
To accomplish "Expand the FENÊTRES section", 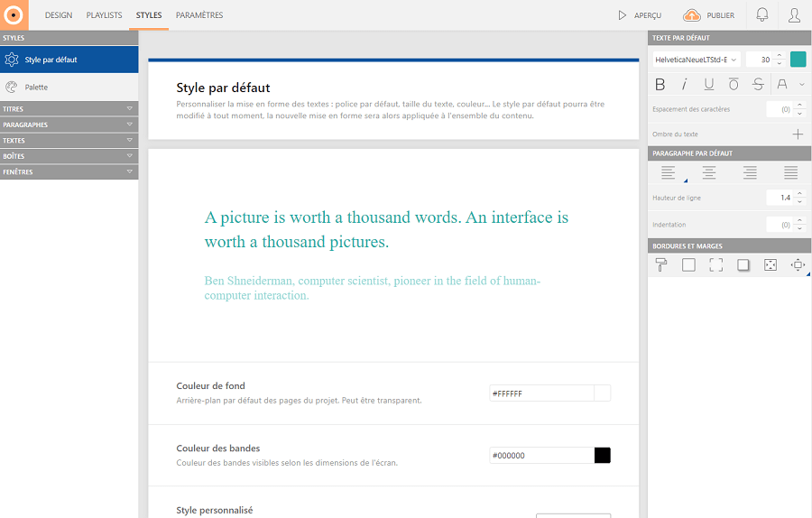I will tap(69, 171).
